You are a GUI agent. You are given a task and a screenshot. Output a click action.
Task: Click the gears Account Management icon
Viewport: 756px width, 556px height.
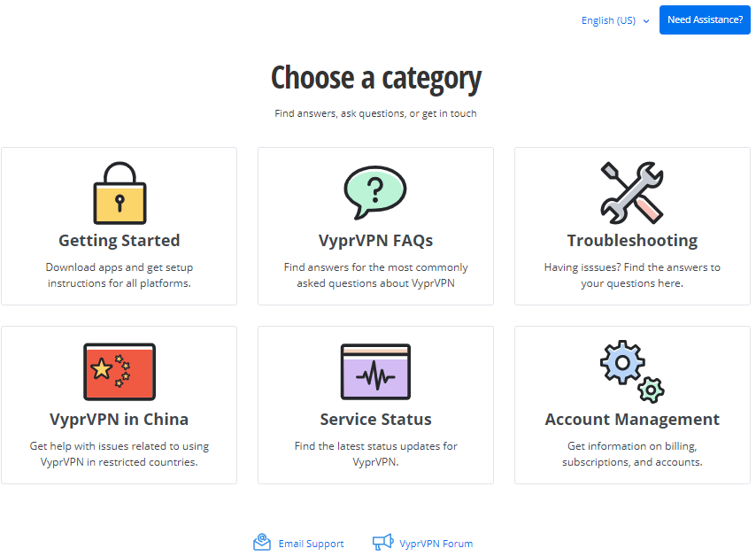(632, 371)
